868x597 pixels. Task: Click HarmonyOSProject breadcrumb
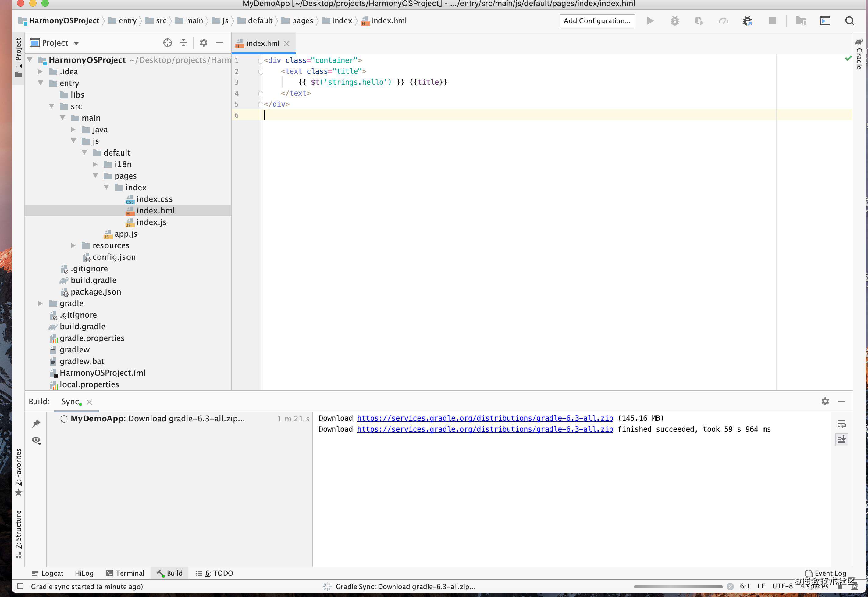point(60,21)
